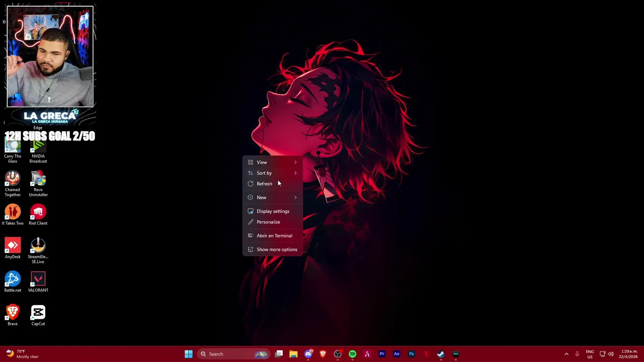The width and height of the screenshot is (644, 362).
Task: Select the It Takes Two desktop icon
Action: [x=13, y=215]
